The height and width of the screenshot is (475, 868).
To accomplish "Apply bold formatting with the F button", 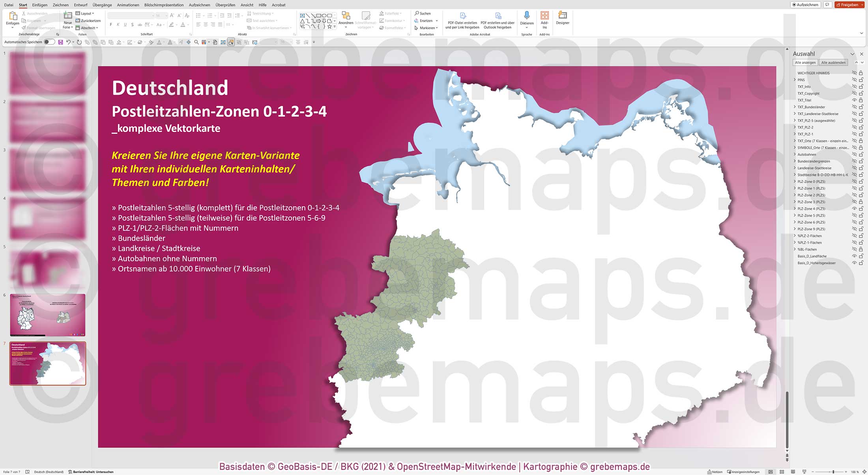I will pyautogui.click(x=111, y=24).
